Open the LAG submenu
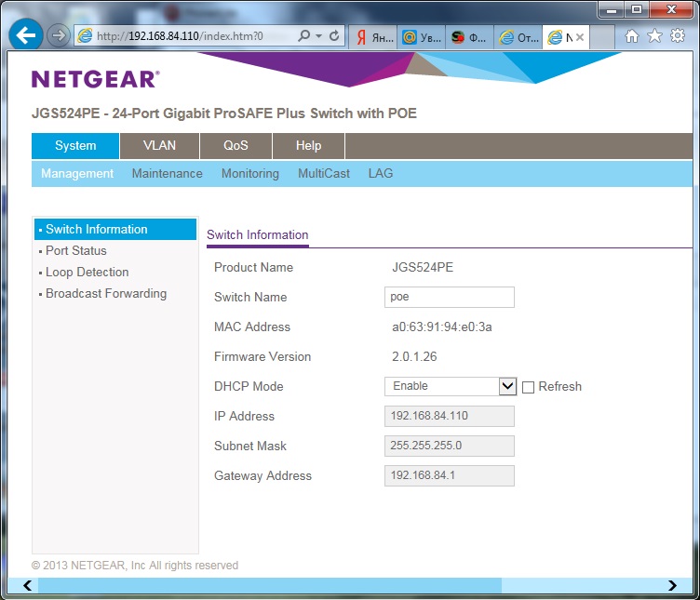 [x=381, y=174]
